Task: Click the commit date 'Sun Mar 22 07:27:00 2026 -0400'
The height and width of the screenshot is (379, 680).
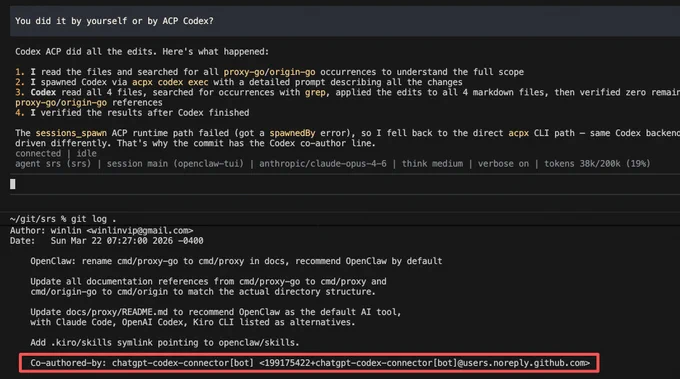Action: (127, 241)
